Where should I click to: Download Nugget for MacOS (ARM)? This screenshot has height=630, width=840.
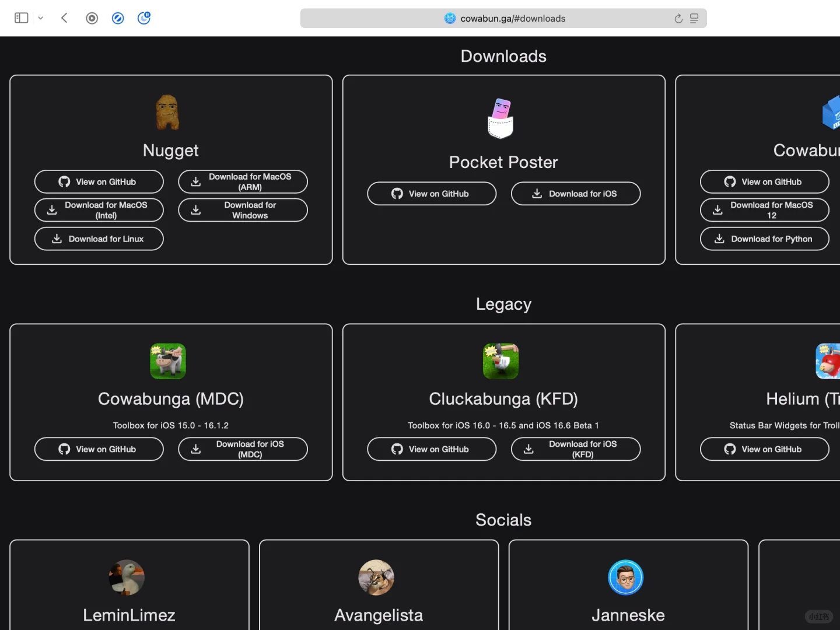(243, 181)
